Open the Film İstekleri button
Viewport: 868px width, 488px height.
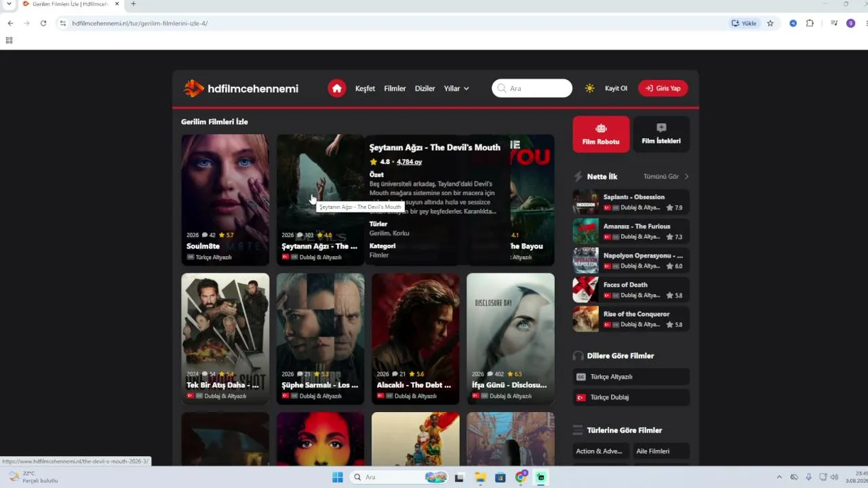pos(661,134)
